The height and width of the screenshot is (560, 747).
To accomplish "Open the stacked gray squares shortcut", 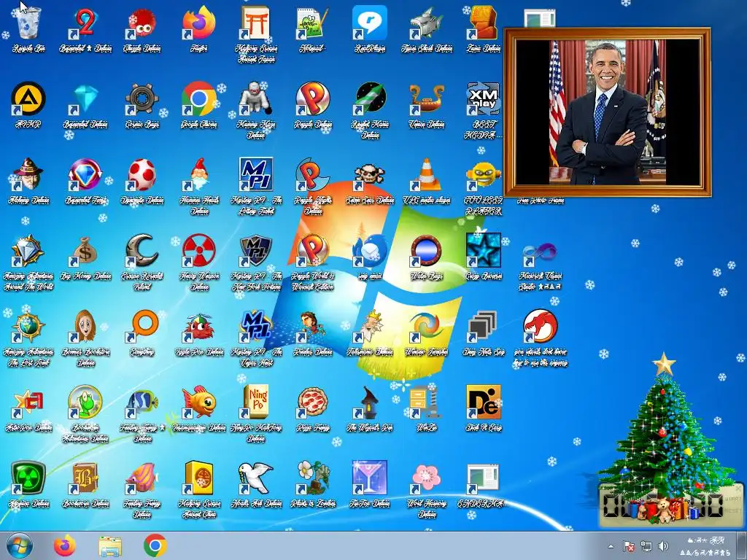I will pos(483,327).
